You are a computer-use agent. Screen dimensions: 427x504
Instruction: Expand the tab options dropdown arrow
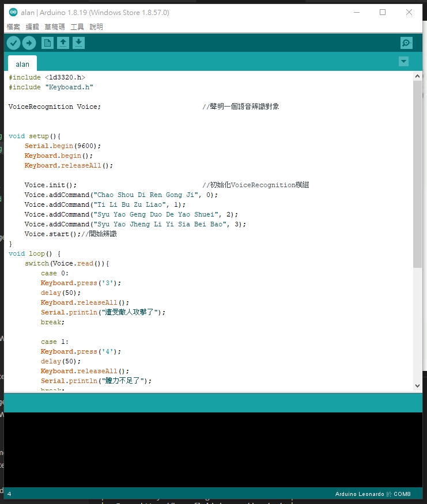point(403,62)
